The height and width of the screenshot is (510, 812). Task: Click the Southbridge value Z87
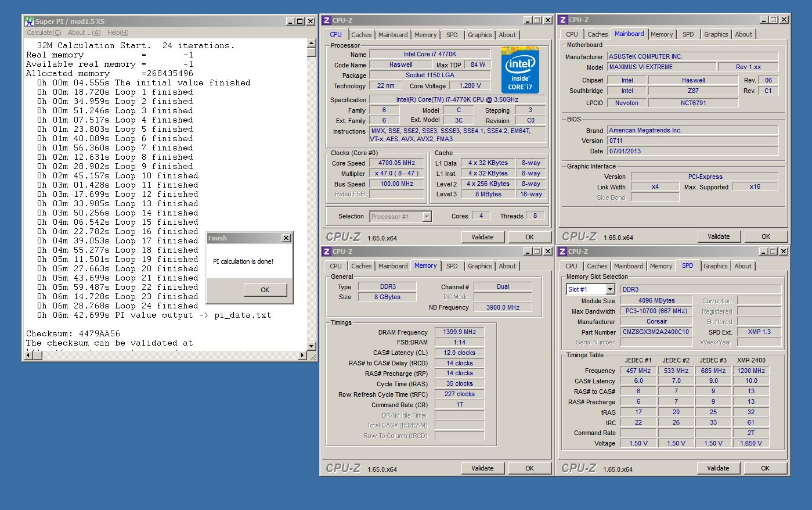tap(693, 91)
